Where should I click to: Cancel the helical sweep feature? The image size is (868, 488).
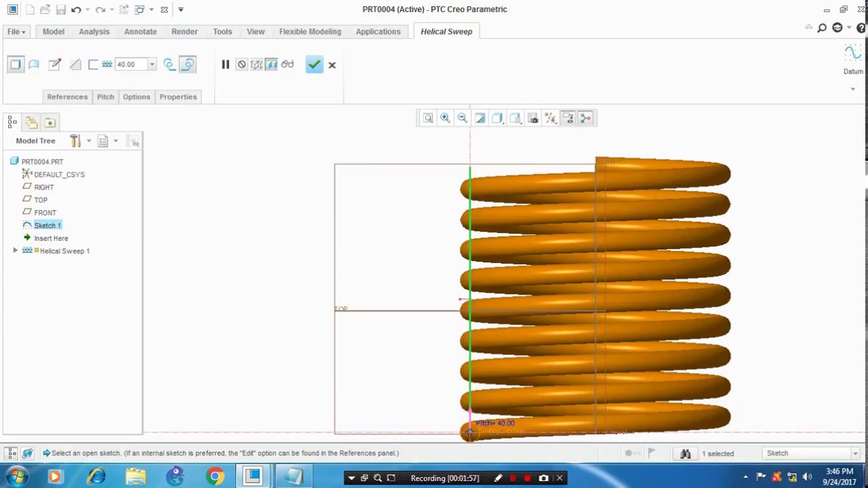click(x=332, y=65)
